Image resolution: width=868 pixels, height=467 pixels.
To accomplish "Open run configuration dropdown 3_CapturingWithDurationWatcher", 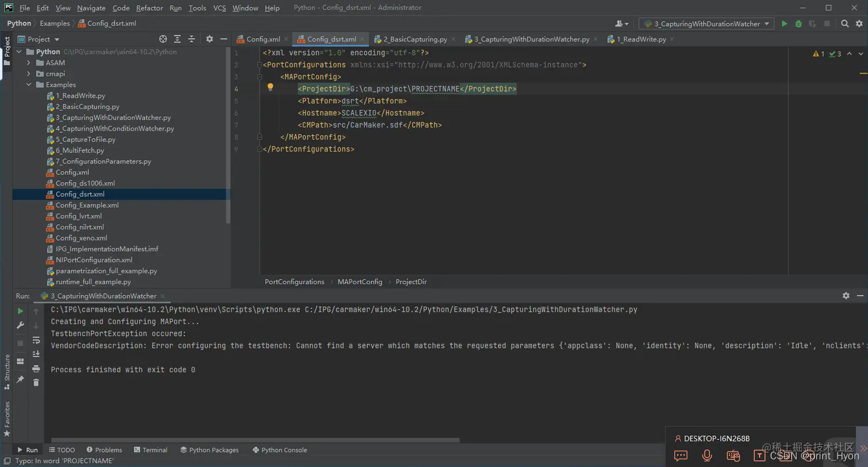I will [x=706, y=24].
